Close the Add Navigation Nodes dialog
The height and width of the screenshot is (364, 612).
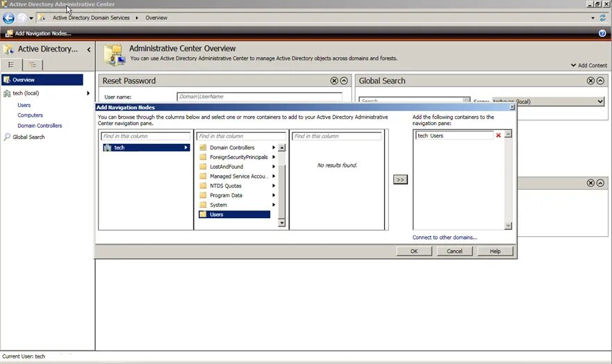tap(513, 107)
